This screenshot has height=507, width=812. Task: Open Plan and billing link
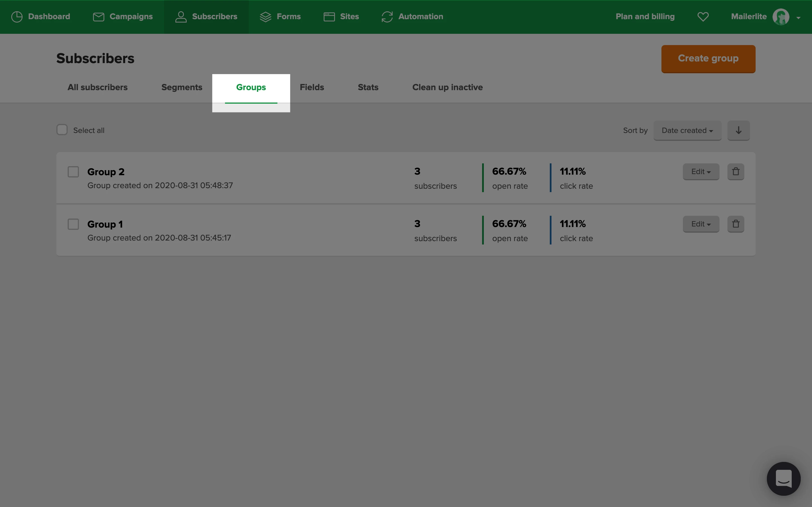645,16
